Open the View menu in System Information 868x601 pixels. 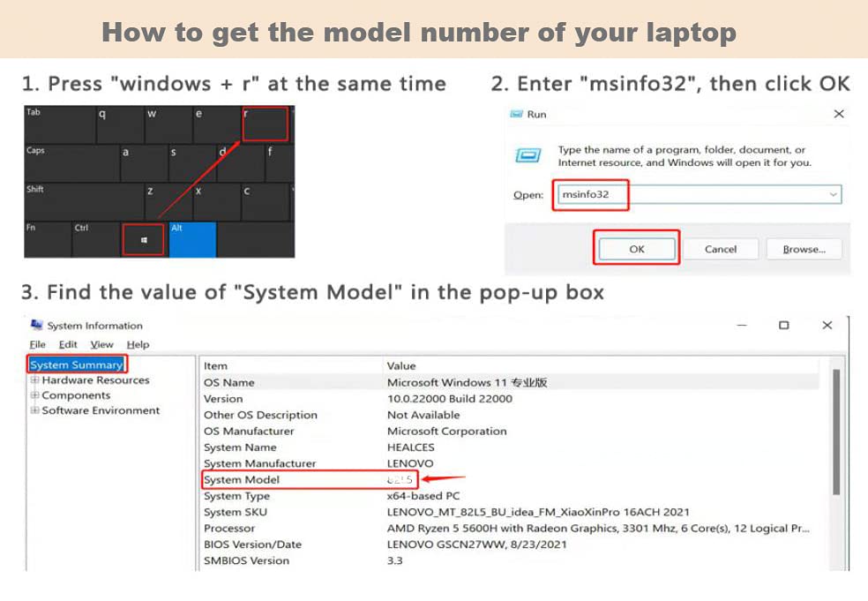coord(101,344)
